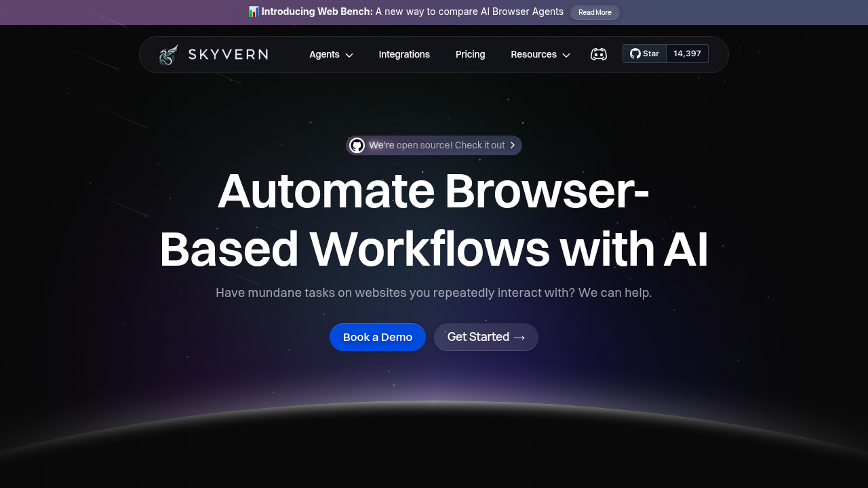Viewport: 868px width, 488px height.
Task: Click the bar chart emoji in the announcement banner
Action: click(253, 12)
